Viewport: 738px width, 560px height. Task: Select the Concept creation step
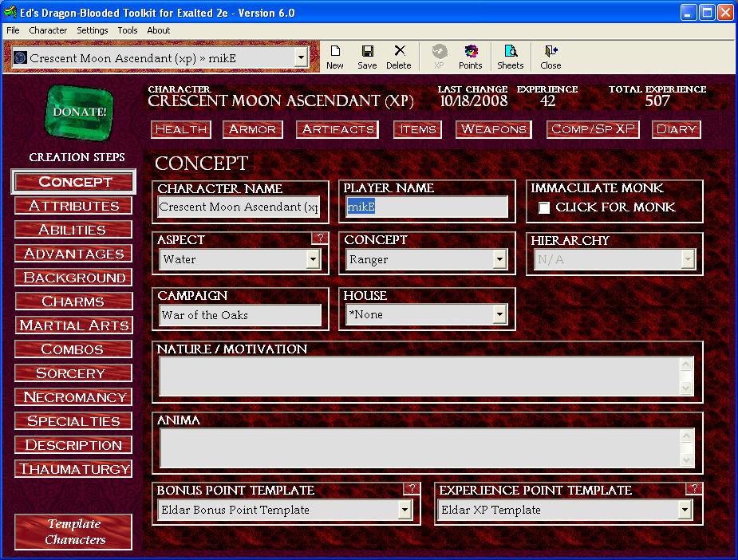tap(74, 182)
